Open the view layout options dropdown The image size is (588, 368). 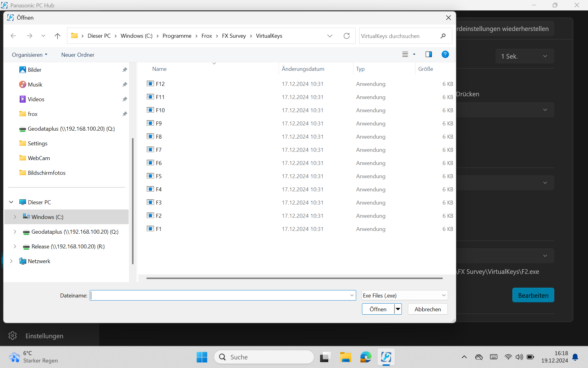[414, 54]
